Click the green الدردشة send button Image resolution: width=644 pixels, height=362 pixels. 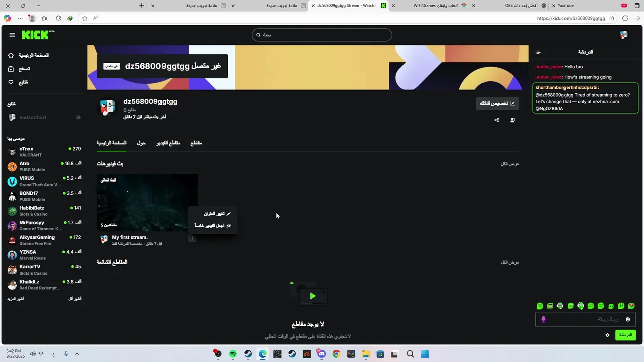[625, 335]
